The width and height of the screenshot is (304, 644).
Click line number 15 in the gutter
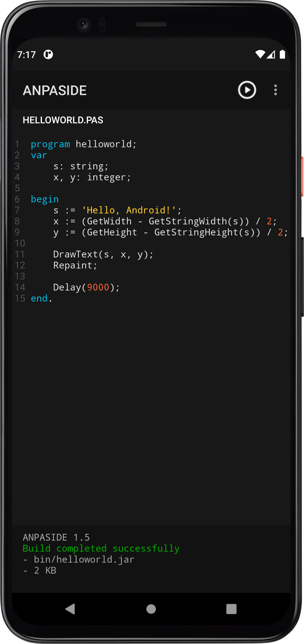20,298
